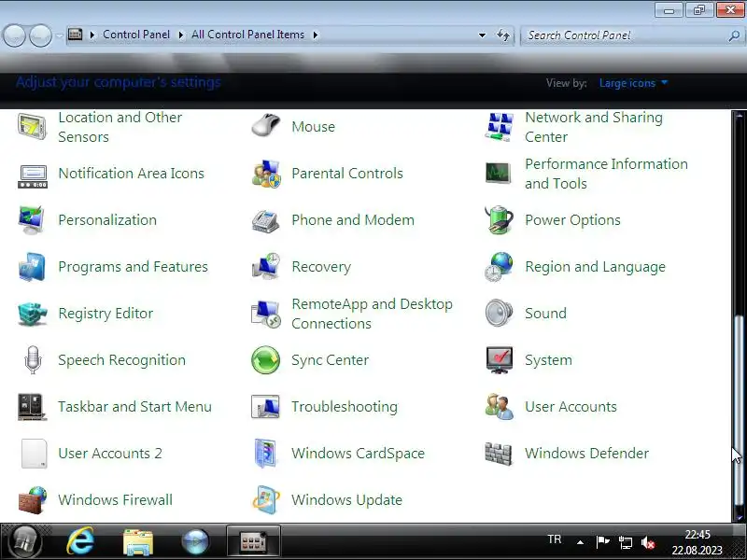Open Windows Explorer from taskbar

tap(137, 542)
